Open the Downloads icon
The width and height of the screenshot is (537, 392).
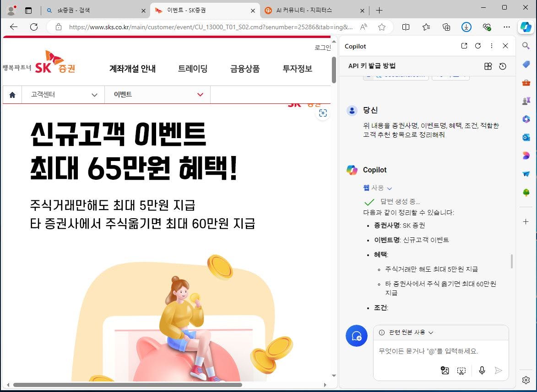coord(466,27)
